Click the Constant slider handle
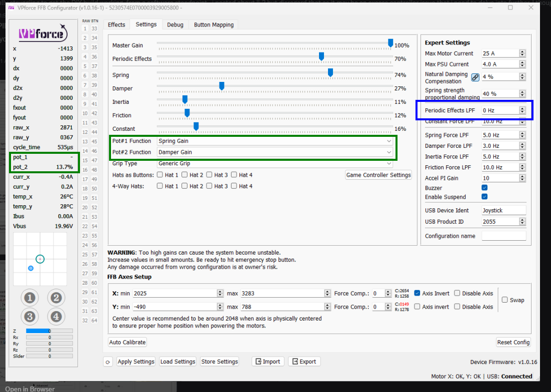551x392 pixels. tap(196, 126)
